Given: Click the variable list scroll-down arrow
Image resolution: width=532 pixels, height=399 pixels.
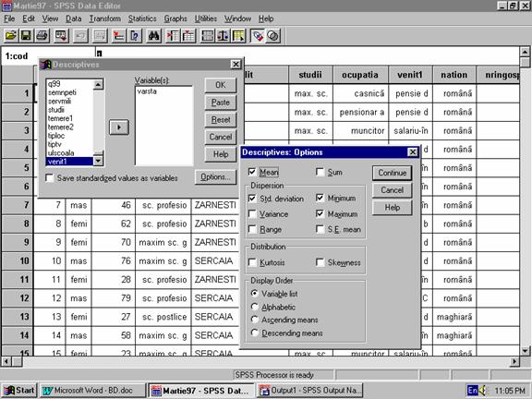Looking at the screenshot, I should [x=99, y=161].
